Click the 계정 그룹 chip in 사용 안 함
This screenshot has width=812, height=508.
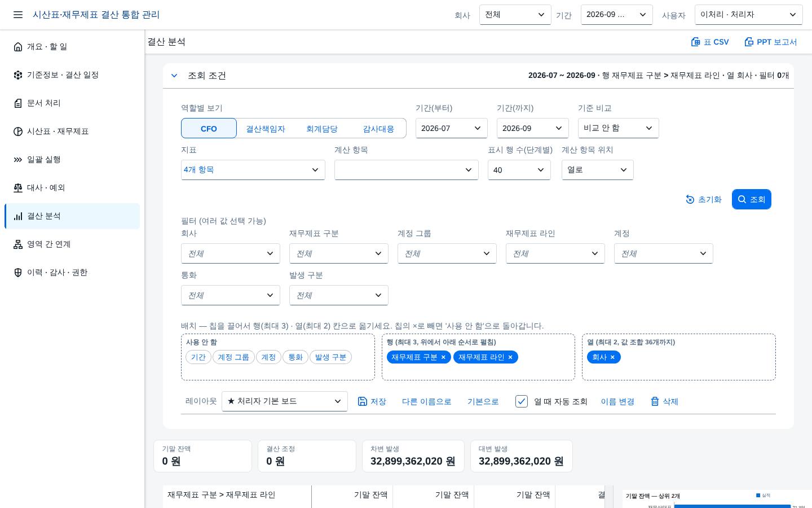(x=233, y=357)
